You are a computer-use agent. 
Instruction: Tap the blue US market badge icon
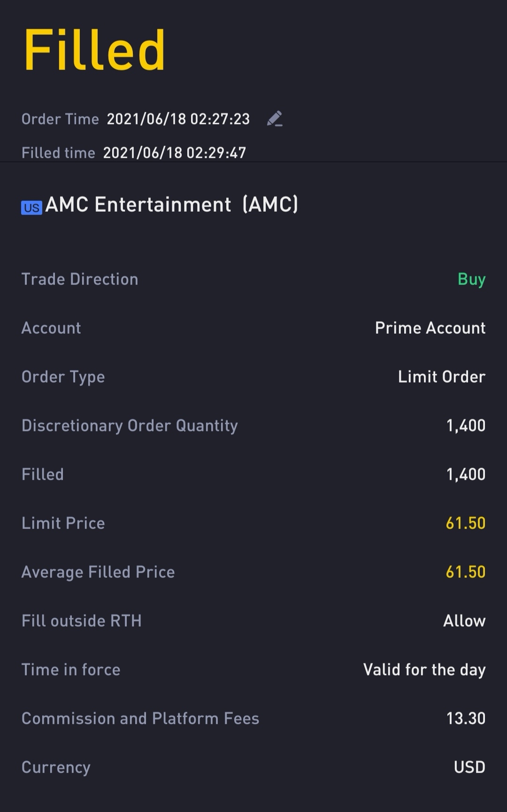click(31, 207)
